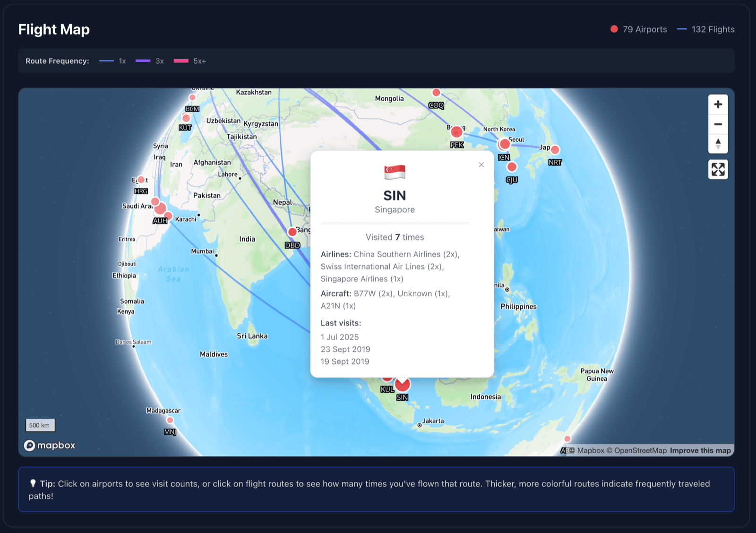Image resolution: width=756 pixels, height=533 pixels.
Task: Zoom in on the flight map
Action: pyautogui.click(x=718, y=104)
